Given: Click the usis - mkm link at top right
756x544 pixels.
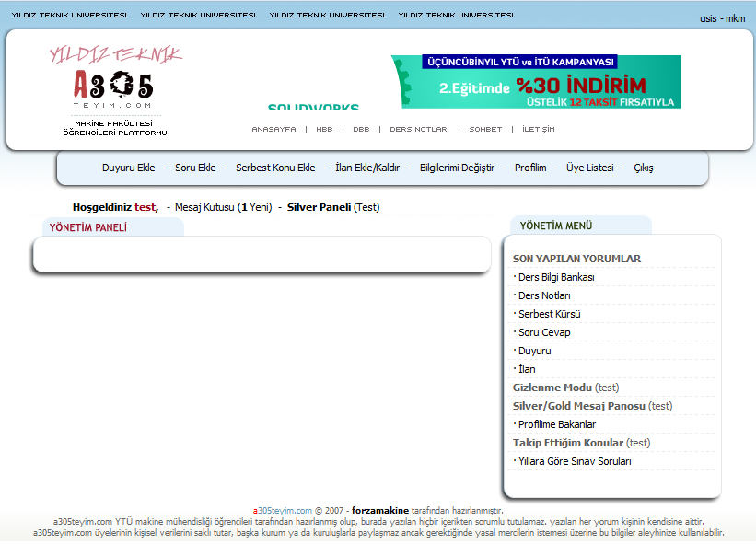Looking at the screenshot, I should (x=722, y=18).
